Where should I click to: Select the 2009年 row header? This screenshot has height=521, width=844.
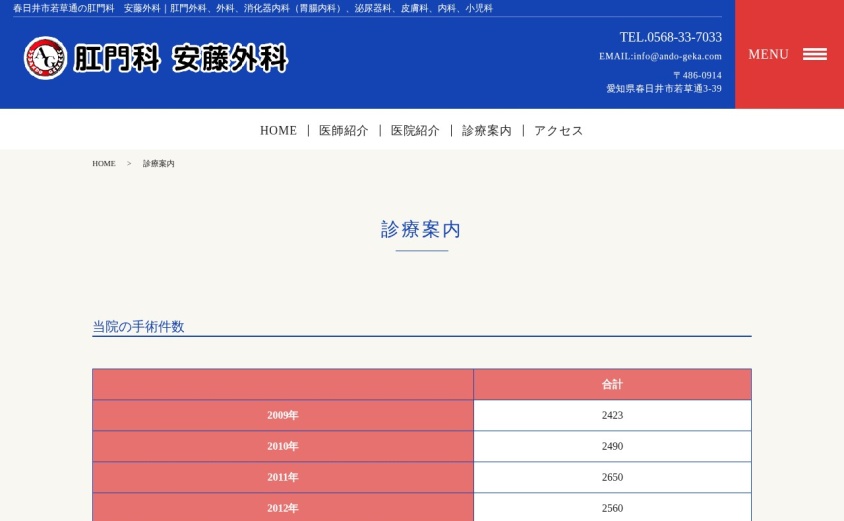pos(283,415)
